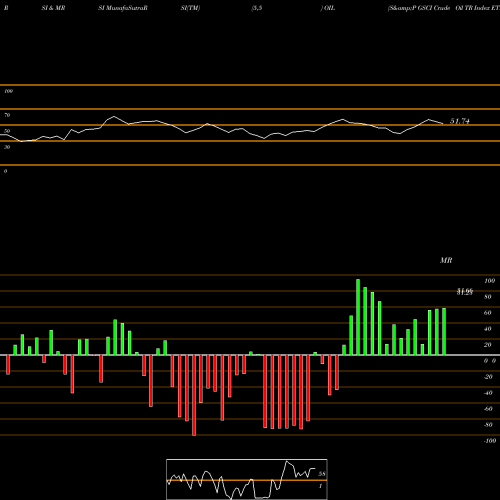Image resolution: width=500 pixels, height=500 pixels.
Task: Click the 40 label on MR axis
Action: [488, 329]
